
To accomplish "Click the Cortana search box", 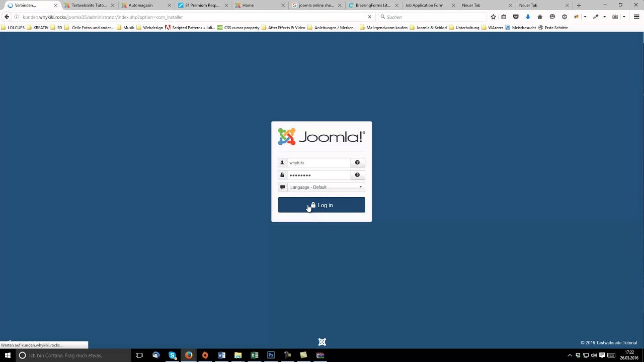I will click(73, 355).
